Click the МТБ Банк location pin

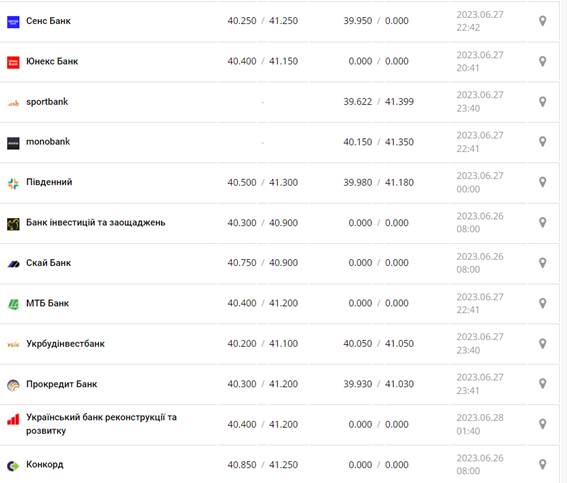542,303
